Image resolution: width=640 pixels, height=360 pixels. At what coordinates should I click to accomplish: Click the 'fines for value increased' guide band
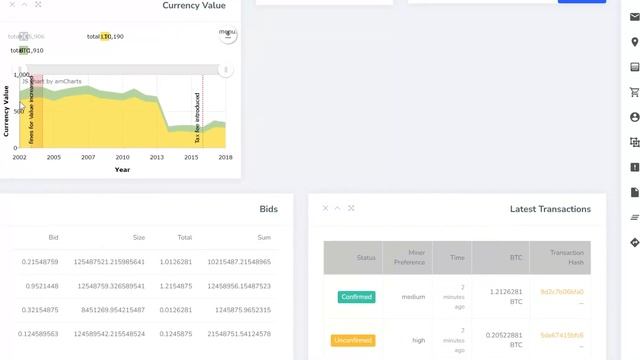[x=36, y=111]
